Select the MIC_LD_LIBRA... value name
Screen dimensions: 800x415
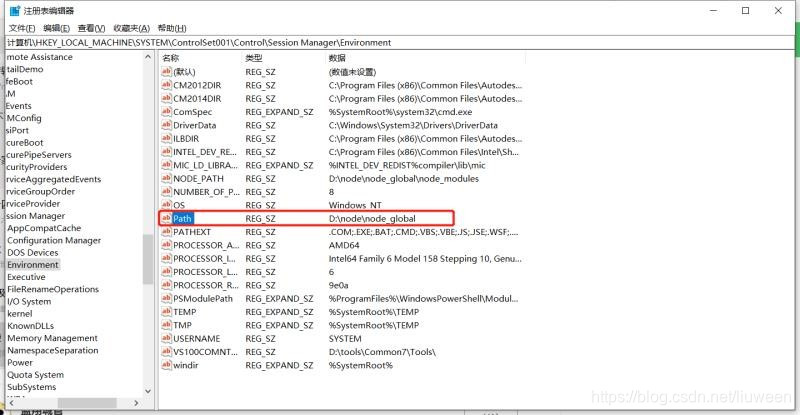click(206, 165)
